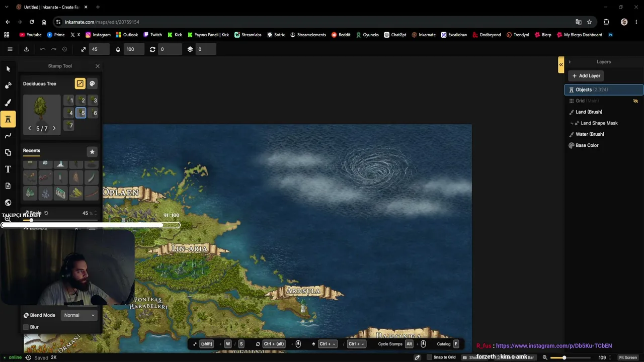This screenshot has height=362, width=644.
Task: Open the version history clock icon
Action: [64, 49]
